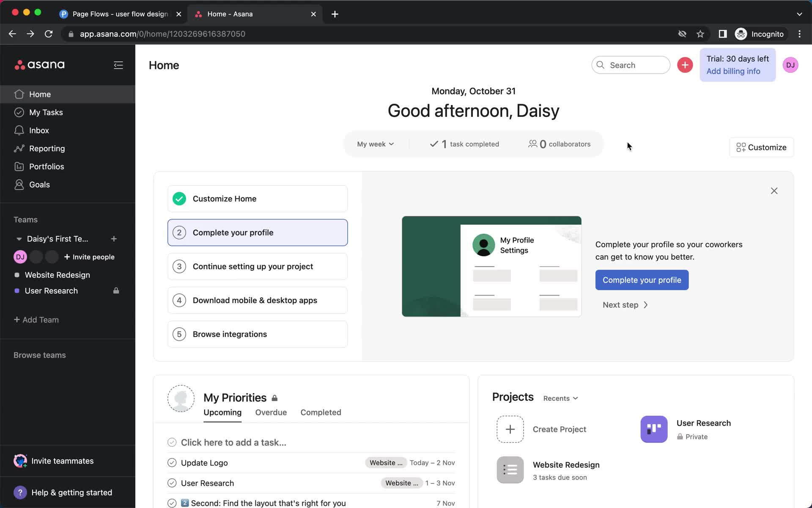Image resolution: width=812 pixels, height=508 pixels.
Task: Open Website Redesign project list icon
Action: tap(510, 470)
